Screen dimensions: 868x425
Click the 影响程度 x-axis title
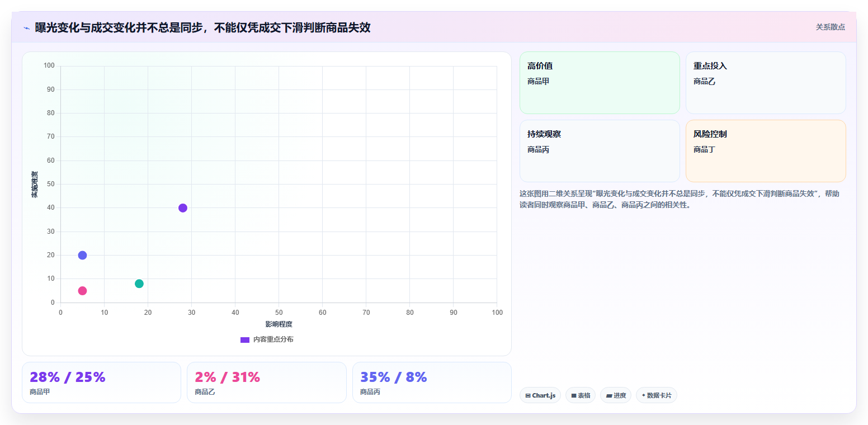pos(279,324)
